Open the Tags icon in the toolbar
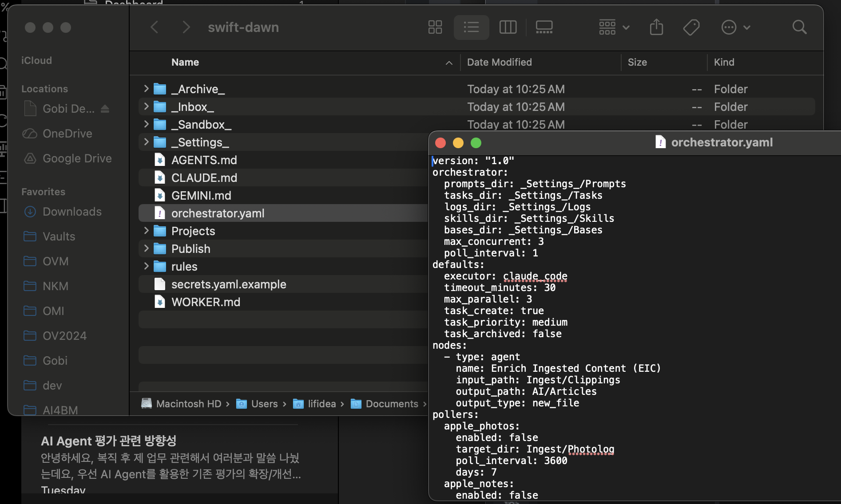This screenshot has width=841, height=504. (x=691, y=27)
